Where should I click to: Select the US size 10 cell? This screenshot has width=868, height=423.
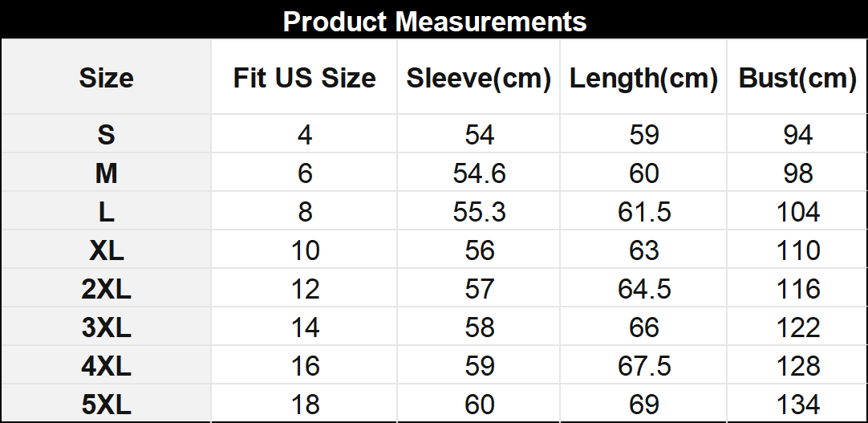click(304, 250)
